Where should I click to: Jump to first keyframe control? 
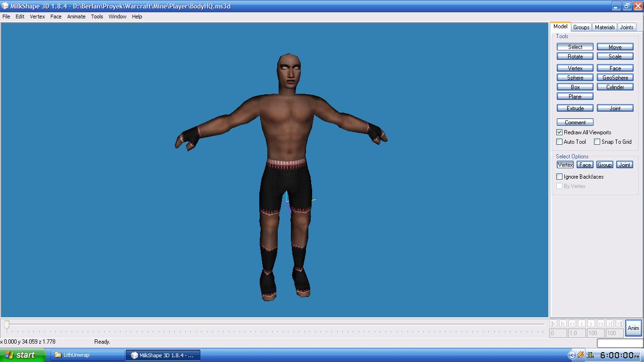[x=553, y=324]
